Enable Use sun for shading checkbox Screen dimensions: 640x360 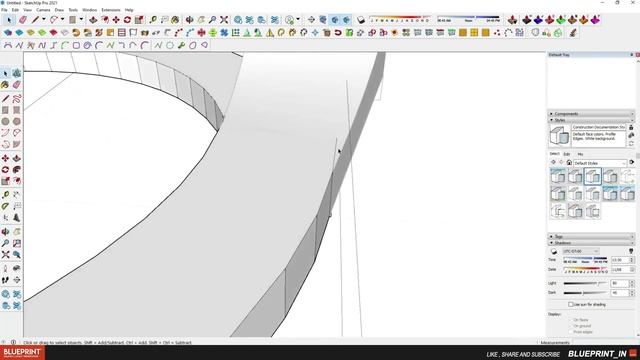pyautogui.click(x=571, y=304)
